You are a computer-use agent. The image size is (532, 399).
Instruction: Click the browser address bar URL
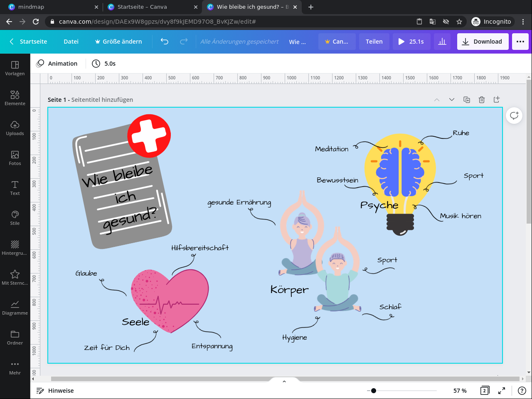point(158,22)
